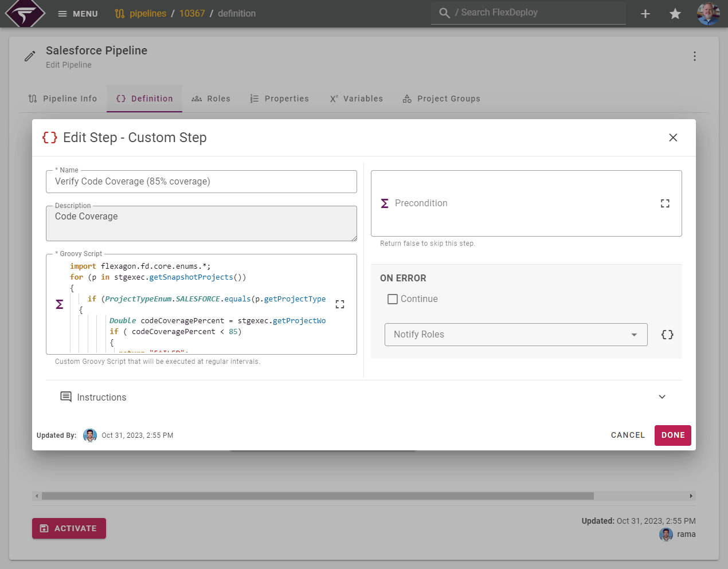
Task: Click the sigma icon beside the Groovy Script
Action: click(x=59, y=304)
